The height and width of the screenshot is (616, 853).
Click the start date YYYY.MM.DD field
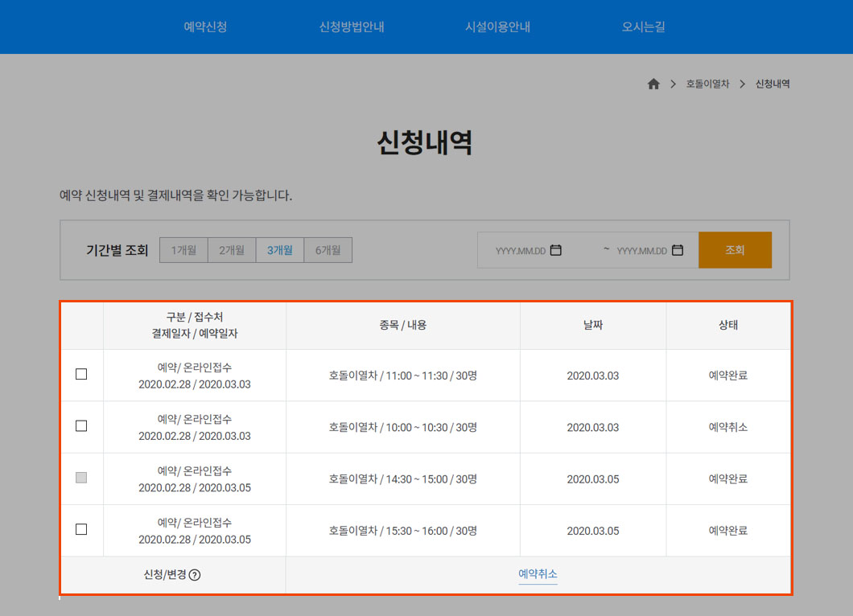(x=520, y=251)
